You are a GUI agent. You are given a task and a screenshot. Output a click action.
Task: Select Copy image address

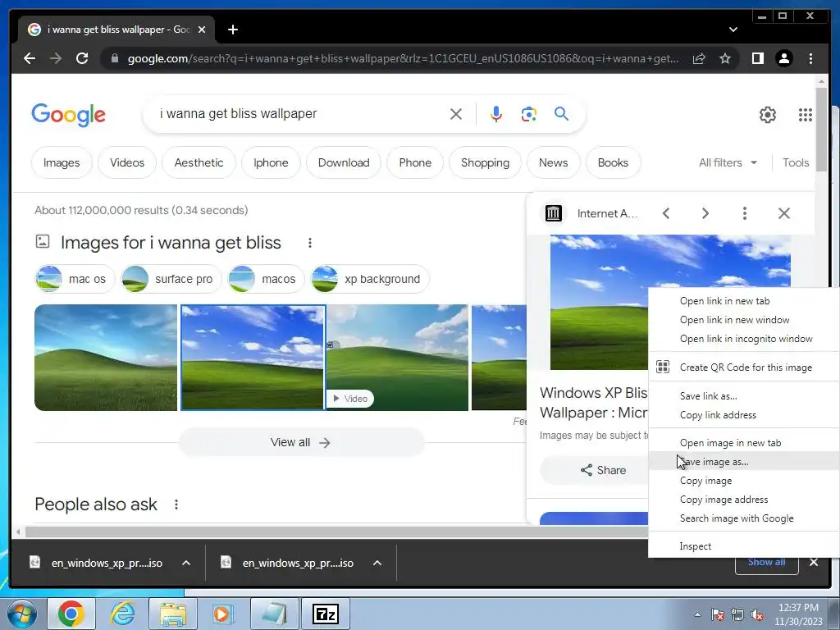point(743,500)
